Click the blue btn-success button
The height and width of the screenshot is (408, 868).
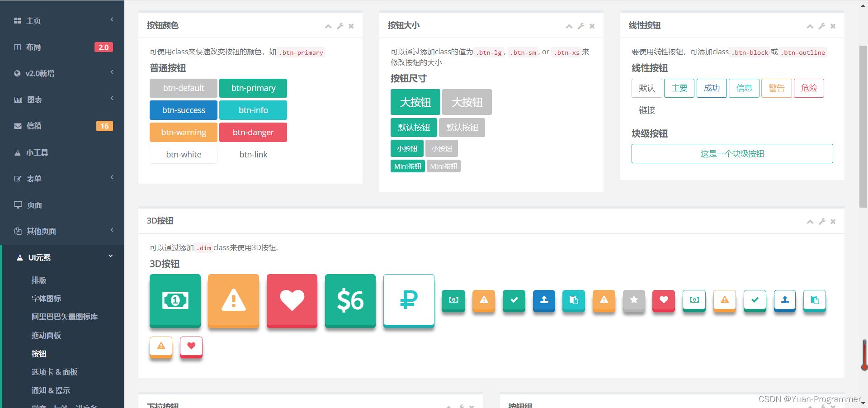point(184,110)
